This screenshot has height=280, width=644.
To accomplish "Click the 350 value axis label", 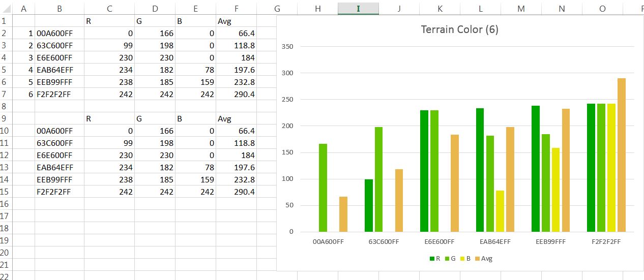I will (x=287, y=47).
